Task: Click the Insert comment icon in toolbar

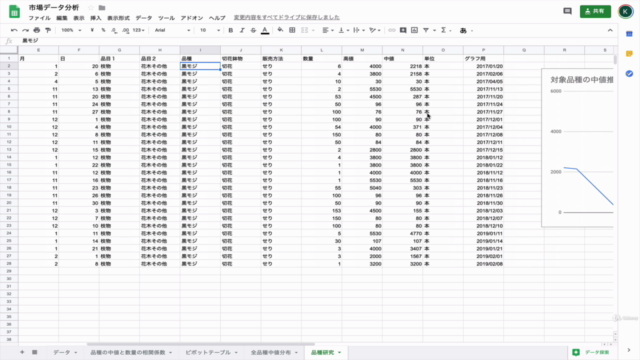Action: point(403,30)
